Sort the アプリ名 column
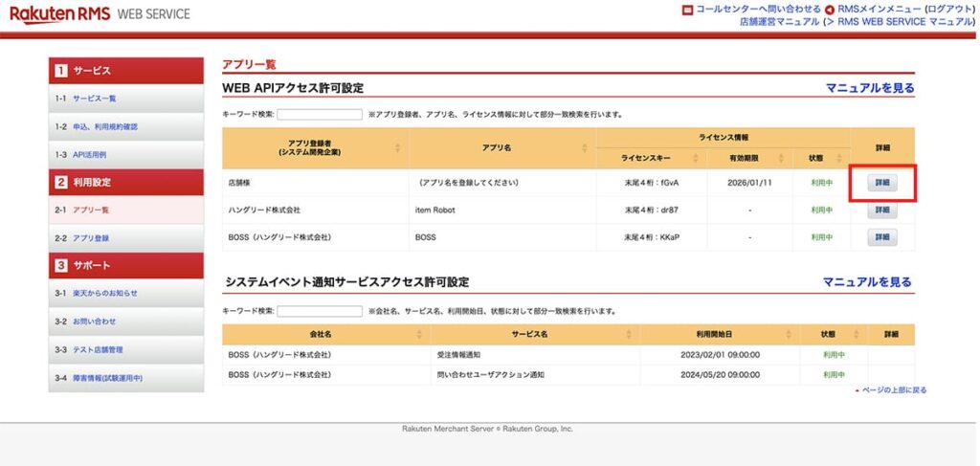Viewport: 980px width, 466px height. 585,148
